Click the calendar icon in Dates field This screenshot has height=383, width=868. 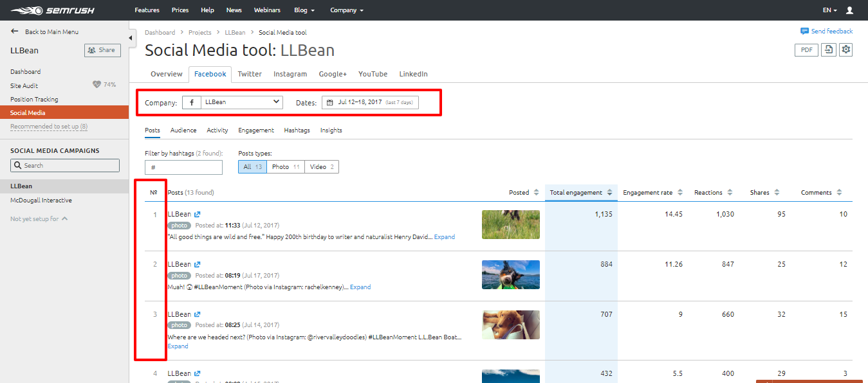coord(330,102)
